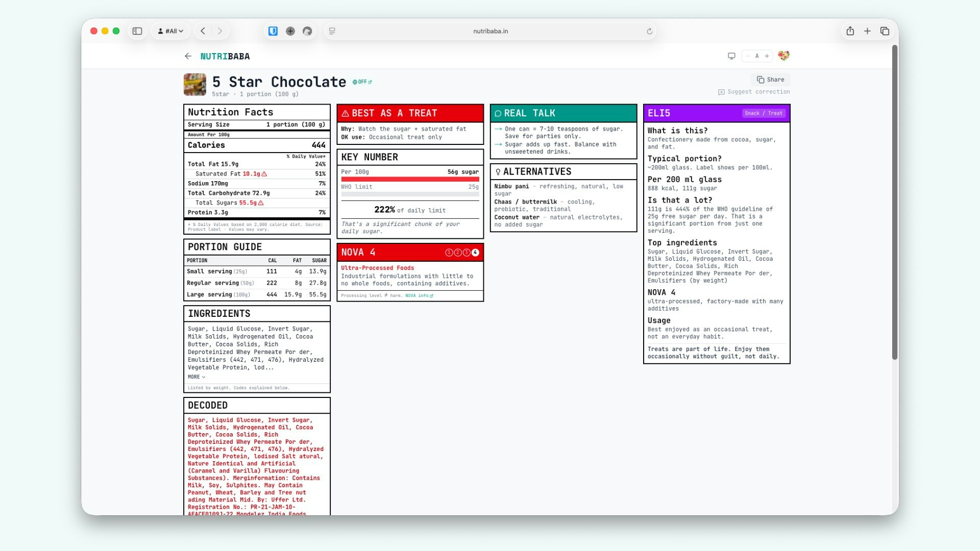Viewport: 980px width, 551px height.
Task: Click the fruit-heart profile icon at top right
Action: [784, 56]
